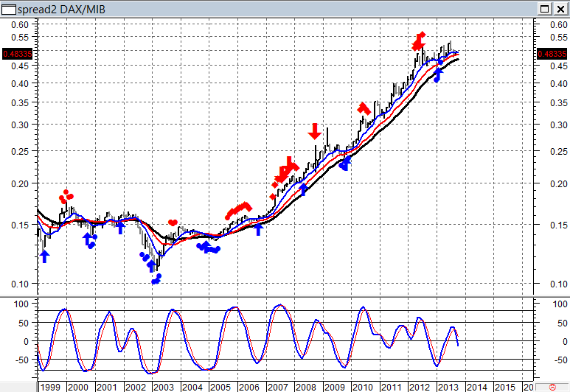Click the 0.15 label on the right price axis
The height and width of the screenshot is (392, 570).
pyautogui.click(x=559, y=225)
